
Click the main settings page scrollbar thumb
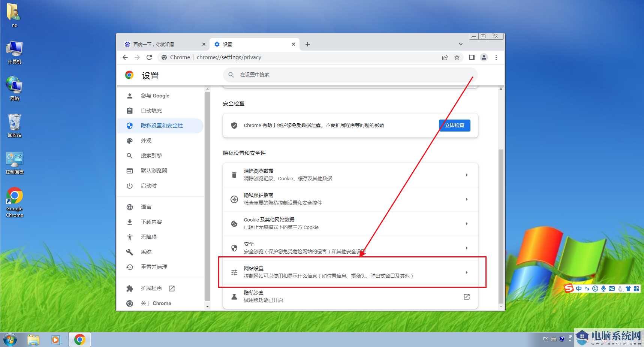tap(501, 226)
